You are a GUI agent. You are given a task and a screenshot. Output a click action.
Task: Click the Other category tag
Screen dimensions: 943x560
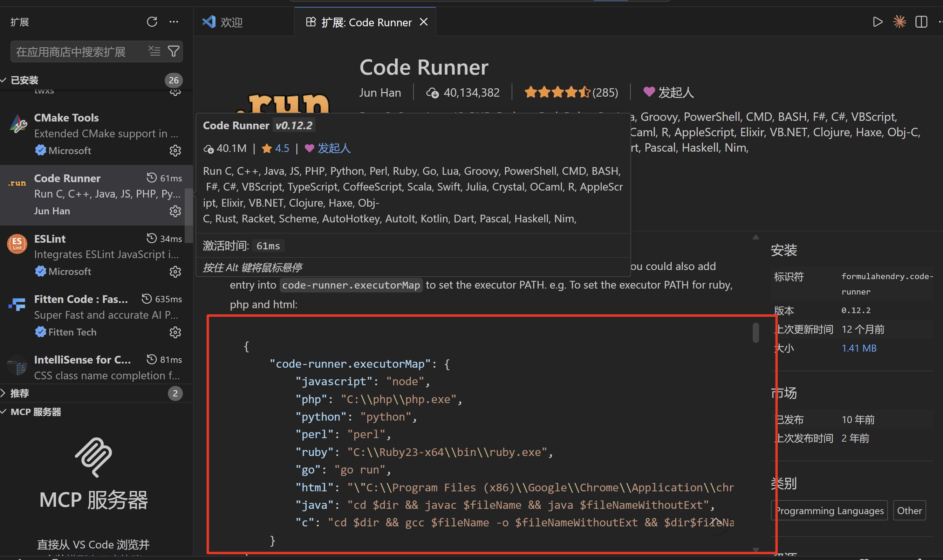(x=909, y=511)
